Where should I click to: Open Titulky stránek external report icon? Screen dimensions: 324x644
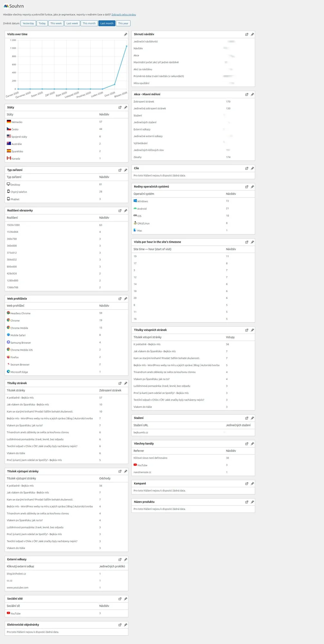120,384
